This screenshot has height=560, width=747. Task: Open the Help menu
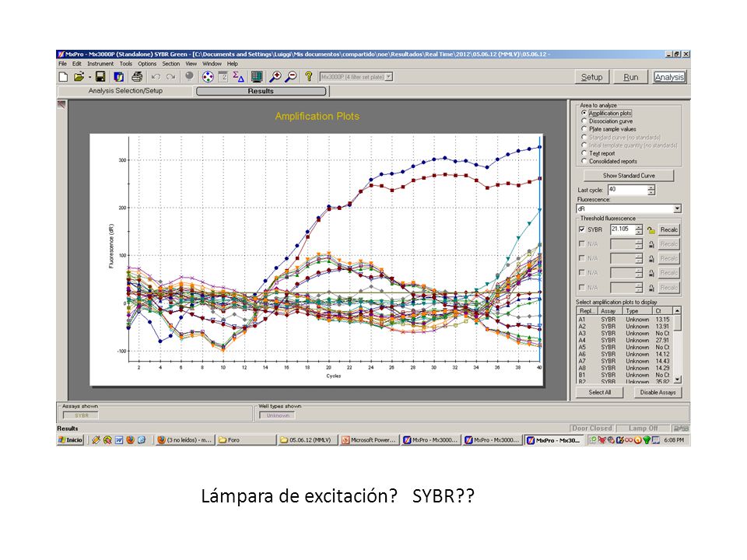pos(233,64)
